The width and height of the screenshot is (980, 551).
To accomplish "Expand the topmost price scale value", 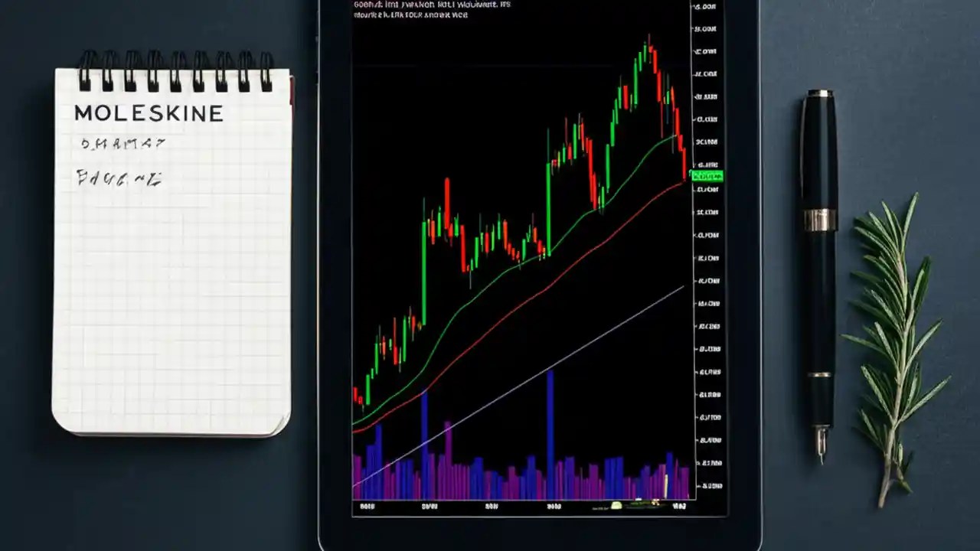I will [706, 6].
